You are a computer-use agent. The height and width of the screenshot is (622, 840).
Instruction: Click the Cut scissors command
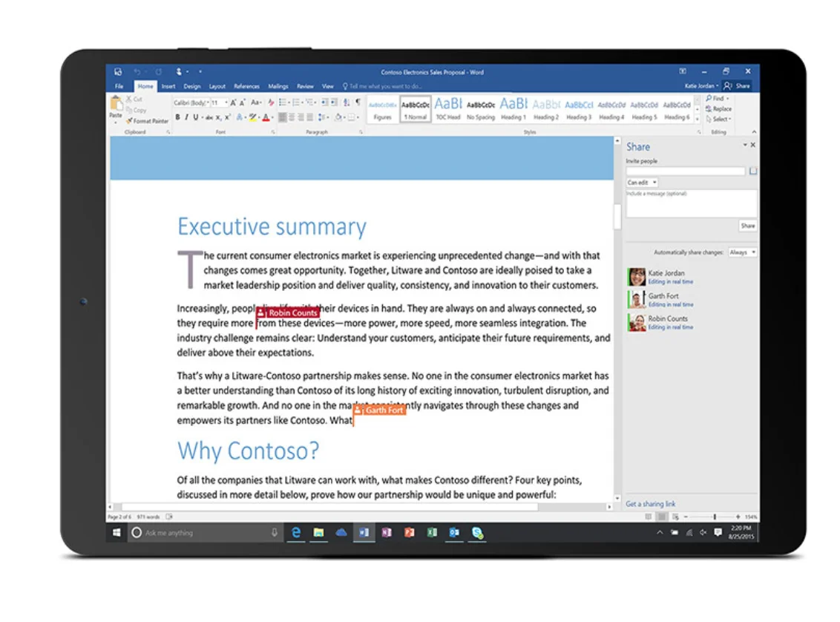pos(134,99)
